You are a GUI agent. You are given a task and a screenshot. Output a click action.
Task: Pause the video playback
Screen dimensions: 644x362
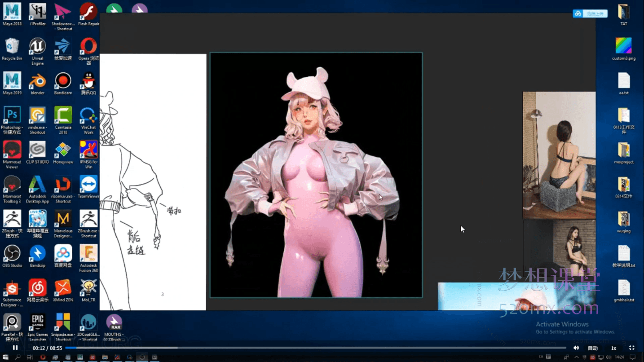coord(15,348)
